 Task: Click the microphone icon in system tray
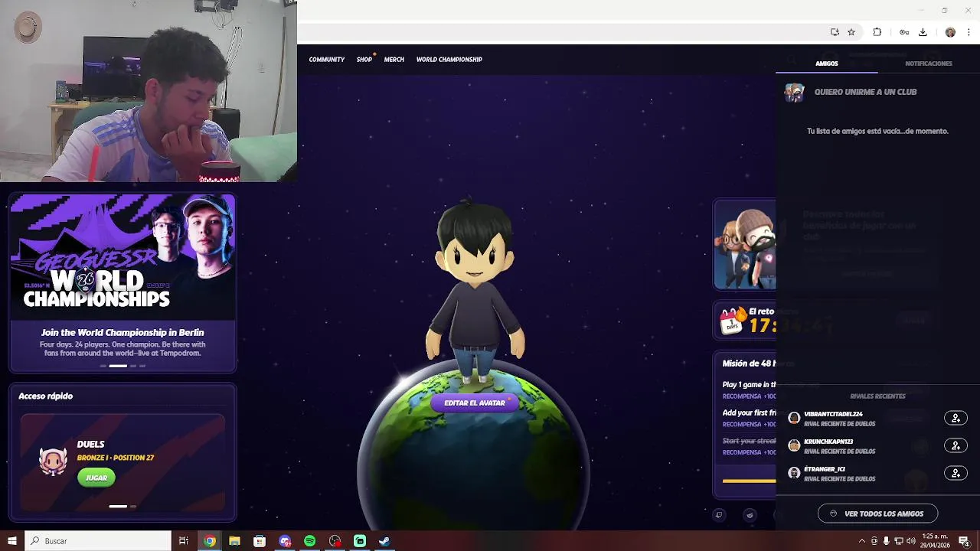tap(887, 541)
